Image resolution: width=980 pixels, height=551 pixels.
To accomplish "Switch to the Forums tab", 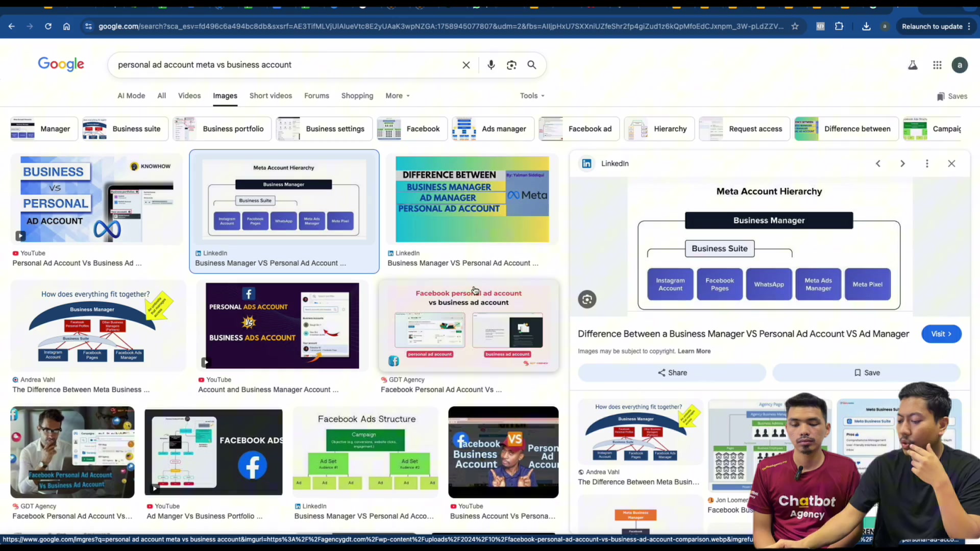I will tap(316, 95).
